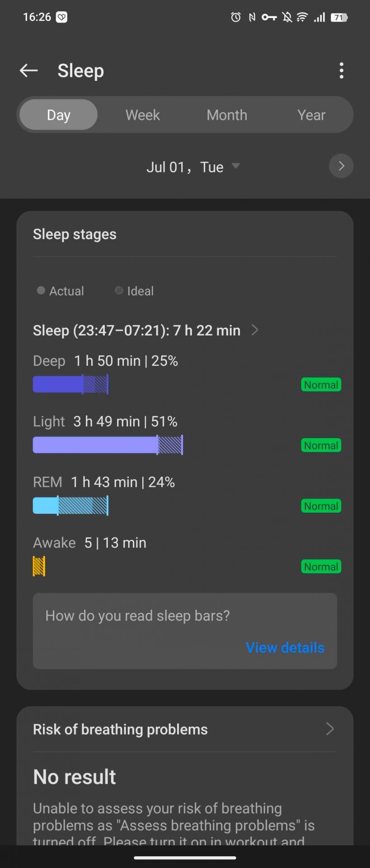Expand Risk of breathing problems section

pyautogui.click(x=330, y=729)
